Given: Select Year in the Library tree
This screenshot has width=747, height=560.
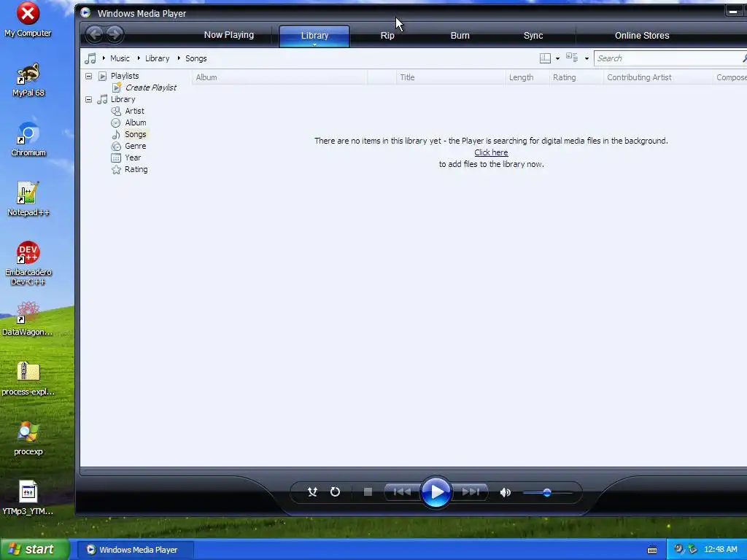Looking at the screenshot, I should coord(133,157).
